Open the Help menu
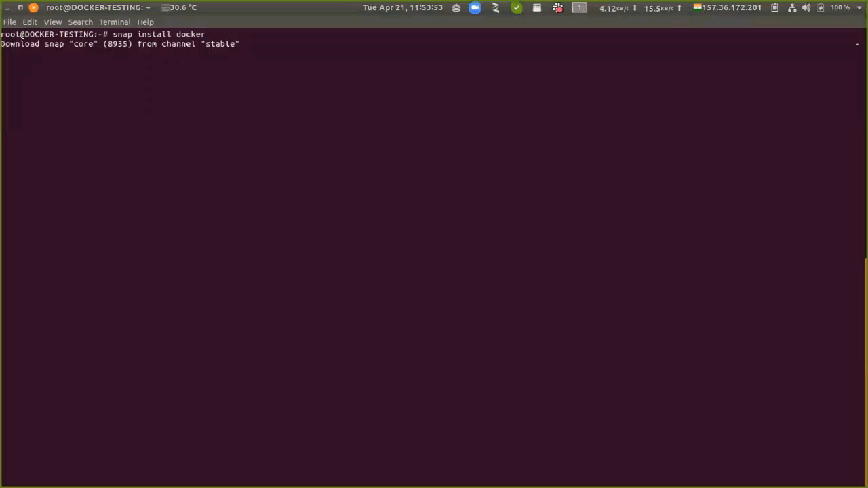The width and height of the screenshot is (868, 488). [x=145, y=22]
